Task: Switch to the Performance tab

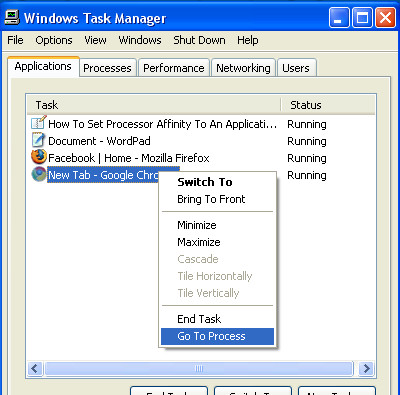Action: [174, 68]
